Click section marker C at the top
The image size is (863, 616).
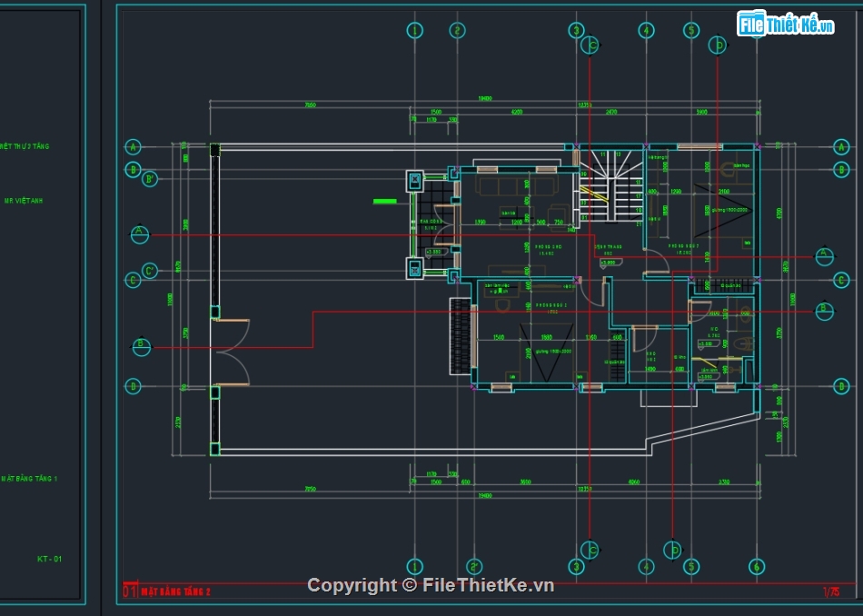point(592,44)
